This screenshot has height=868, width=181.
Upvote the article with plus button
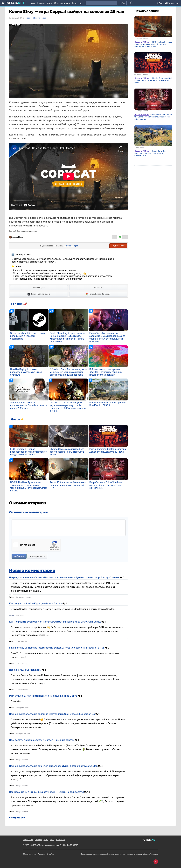coord(125,237)
